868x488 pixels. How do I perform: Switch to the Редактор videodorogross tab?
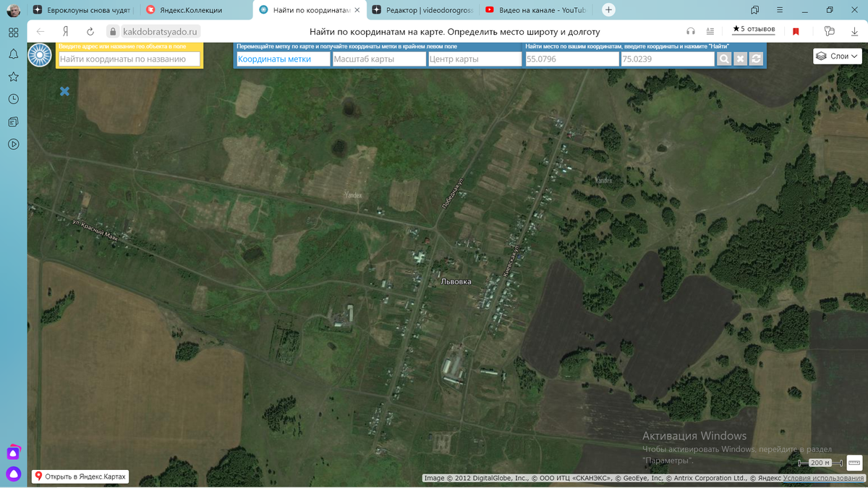422,10
